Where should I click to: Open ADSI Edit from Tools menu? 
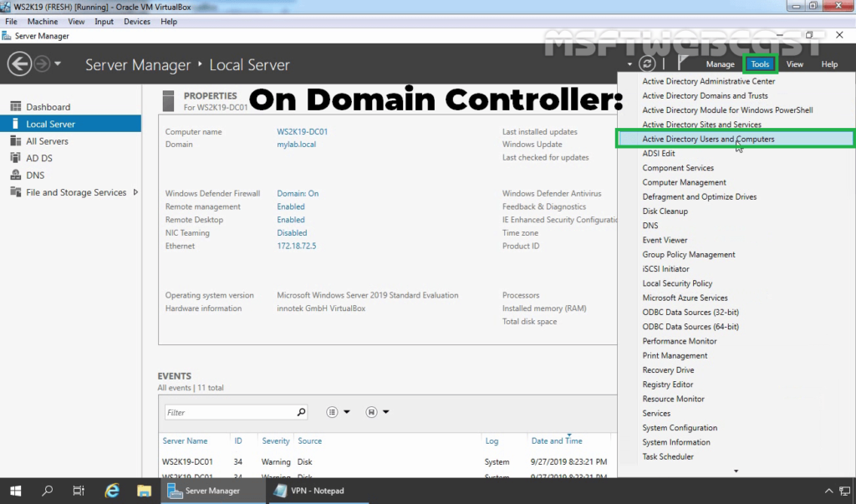[x=659, y=154]
